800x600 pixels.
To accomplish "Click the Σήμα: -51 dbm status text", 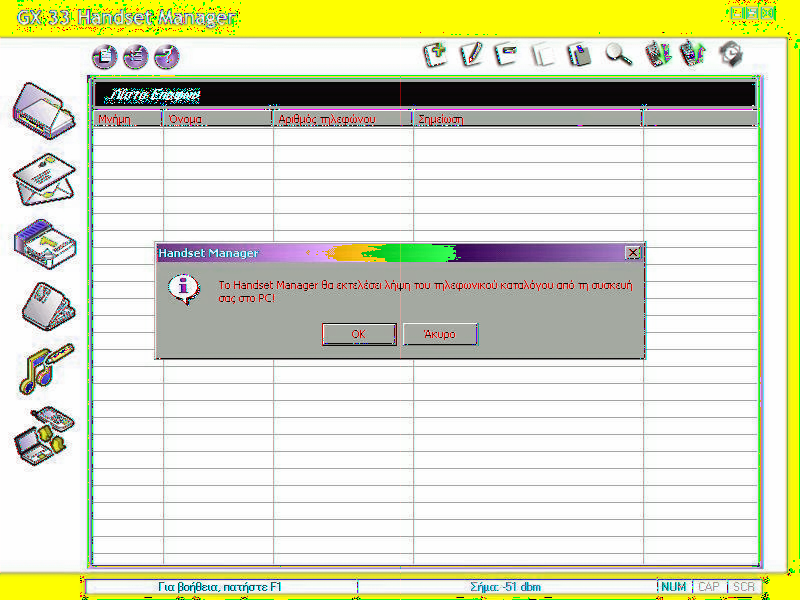I will (x=505, y=587).
